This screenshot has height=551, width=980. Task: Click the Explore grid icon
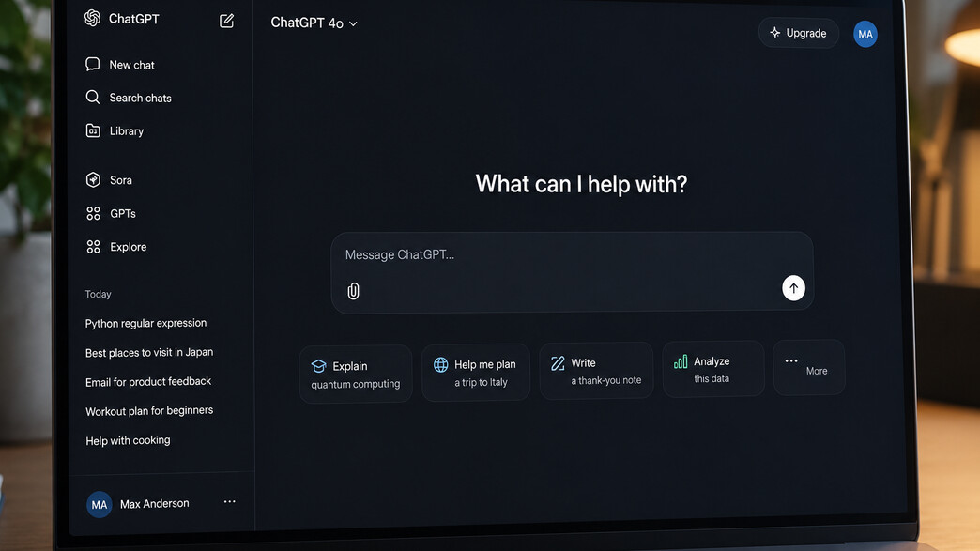pos(93,247)
